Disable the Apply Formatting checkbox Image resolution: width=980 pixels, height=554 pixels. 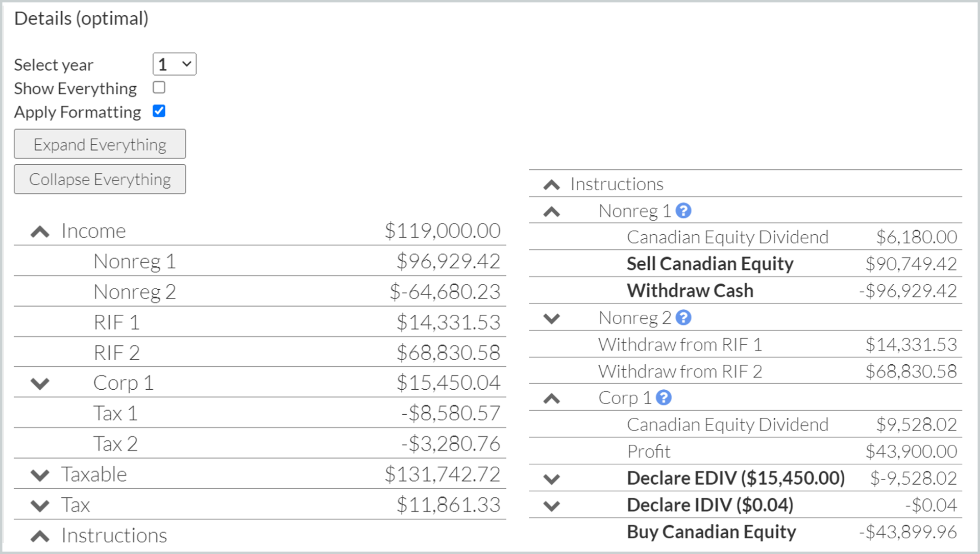click(x=159, y=111)
